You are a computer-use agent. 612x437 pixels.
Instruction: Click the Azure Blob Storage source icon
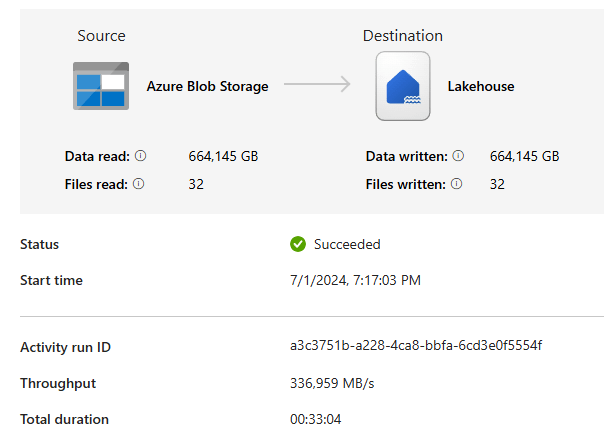100,86
